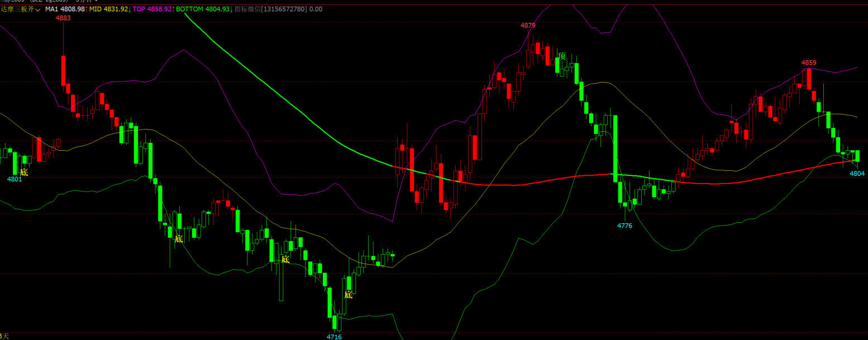This screenshot has height=340, width=868.
Task: Click the 顶 top signal marker
Action: pos(562,56)
